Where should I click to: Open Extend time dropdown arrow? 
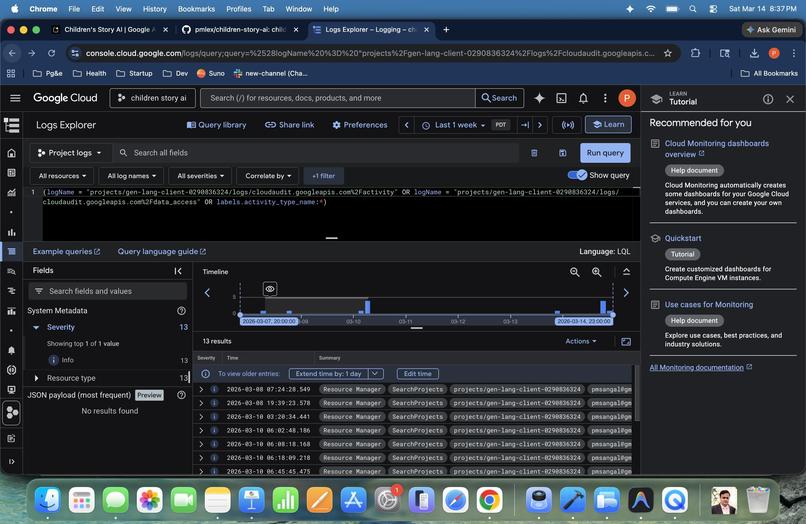[375, 374]
